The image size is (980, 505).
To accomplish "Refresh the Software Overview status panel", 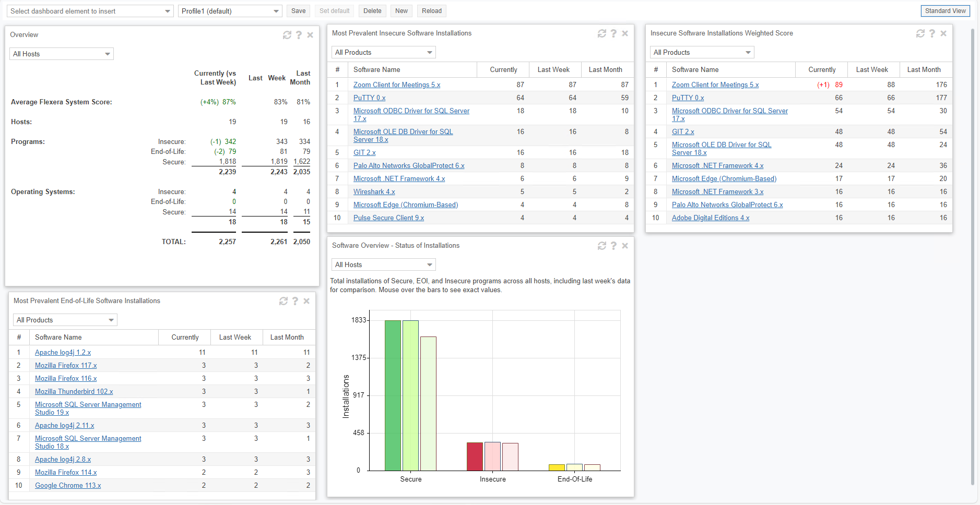I will coord(601,246).
